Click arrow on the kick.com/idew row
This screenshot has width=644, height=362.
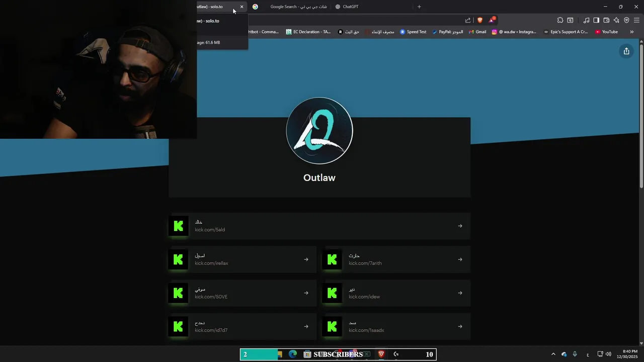(460, 293)
